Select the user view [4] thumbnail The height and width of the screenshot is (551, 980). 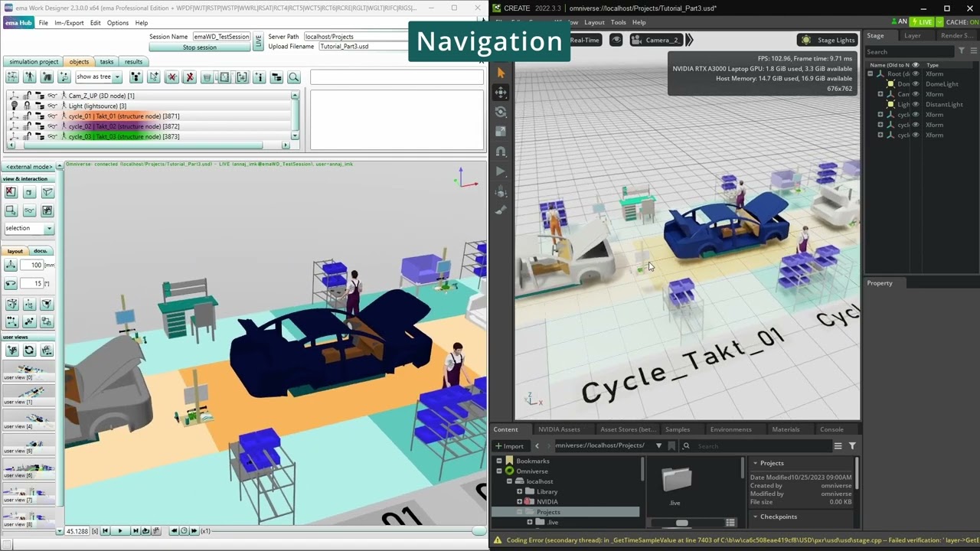[28, 419]
